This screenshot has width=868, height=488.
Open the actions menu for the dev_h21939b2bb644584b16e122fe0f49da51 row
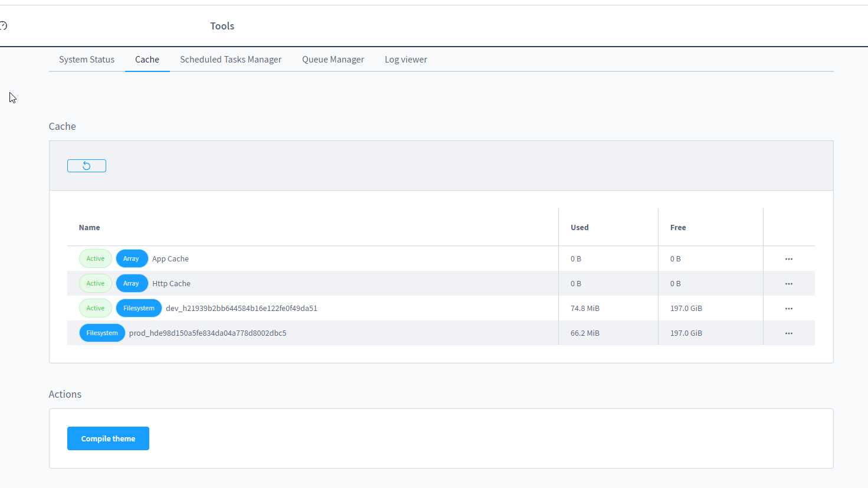789,309
